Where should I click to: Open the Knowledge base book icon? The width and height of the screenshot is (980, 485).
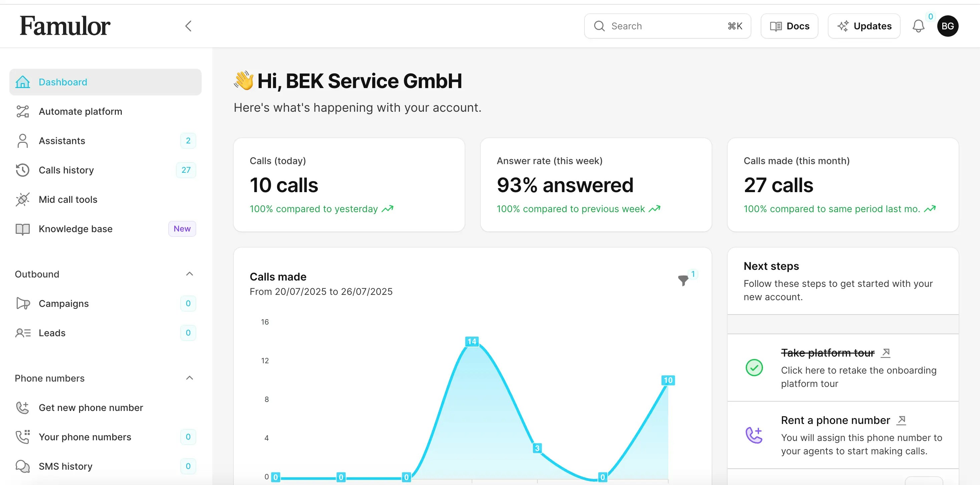pos(23,229)
